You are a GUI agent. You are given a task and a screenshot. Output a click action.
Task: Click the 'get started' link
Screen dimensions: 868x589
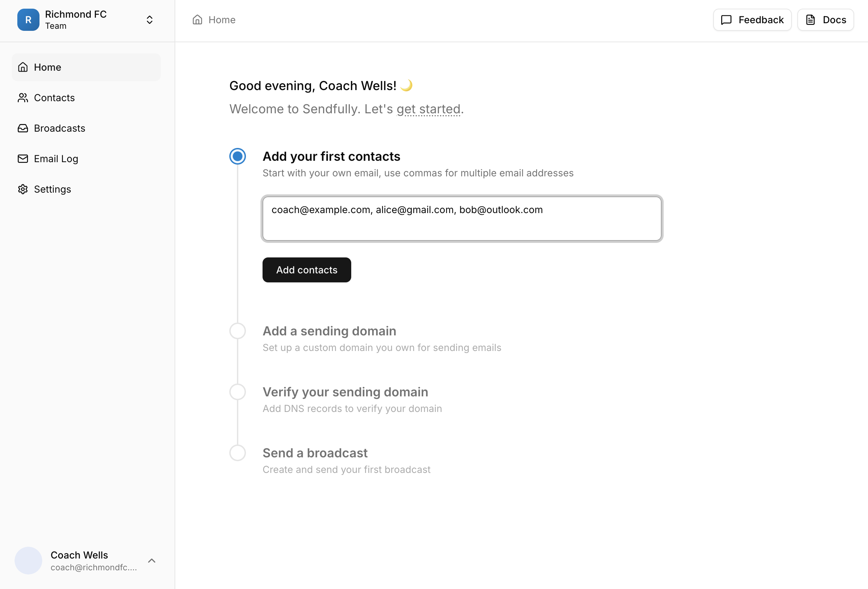click(x=428, y=109)
